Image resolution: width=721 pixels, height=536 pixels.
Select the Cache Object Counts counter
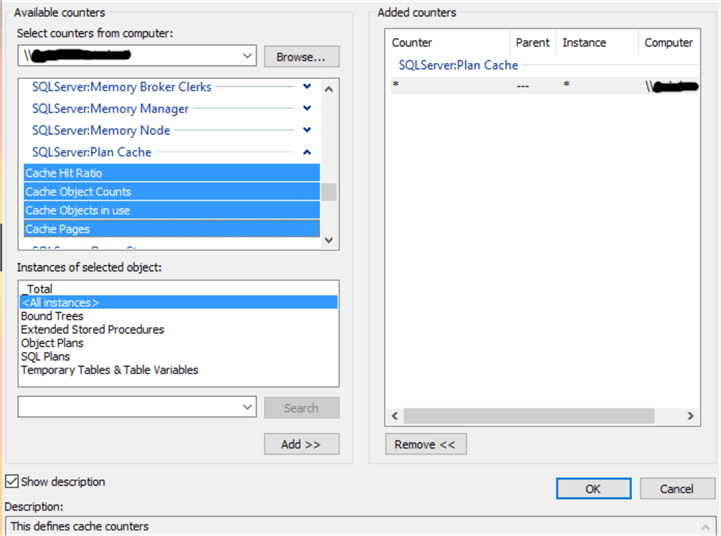pyautogui.click(x=172, y=192)
